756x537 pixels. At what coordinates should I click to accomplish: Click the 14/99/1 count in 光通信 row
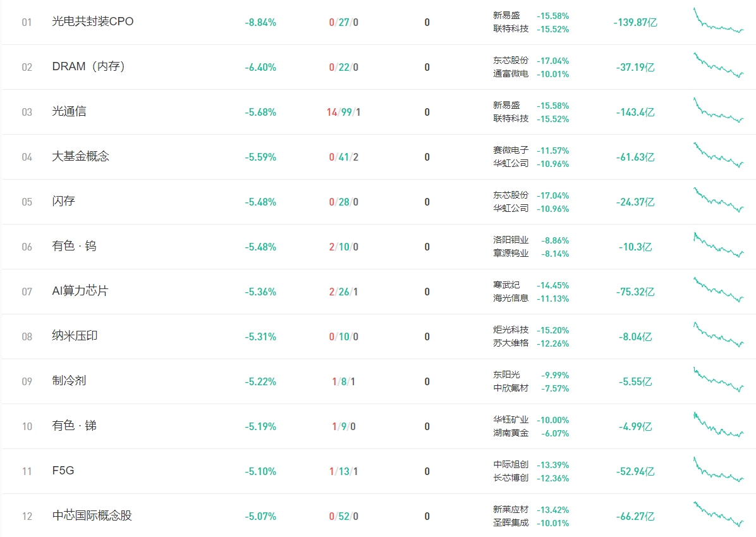click(343, 112)
